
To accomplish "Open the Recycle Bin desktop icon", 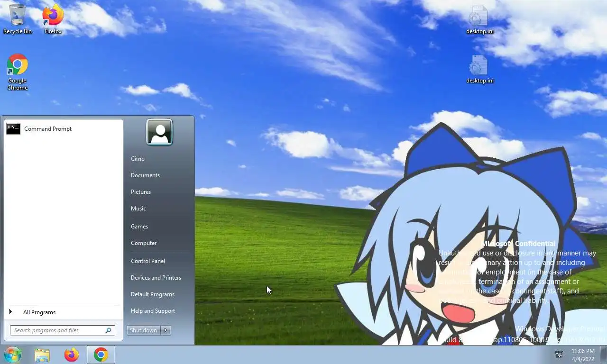I will pyautogui.click(x=18, y=19).
